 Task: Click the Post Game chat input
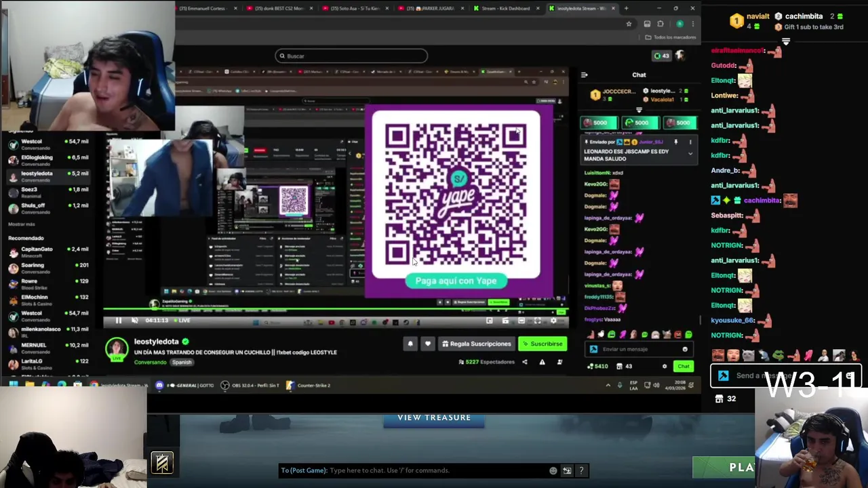coord(414,470)
